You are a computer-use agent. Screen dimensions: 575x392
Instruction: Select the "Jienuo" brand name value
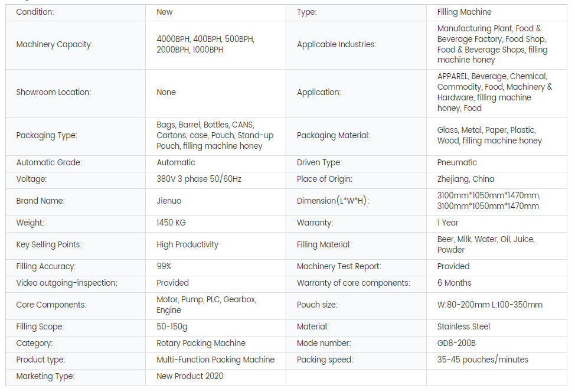click(x=168, y=201)
